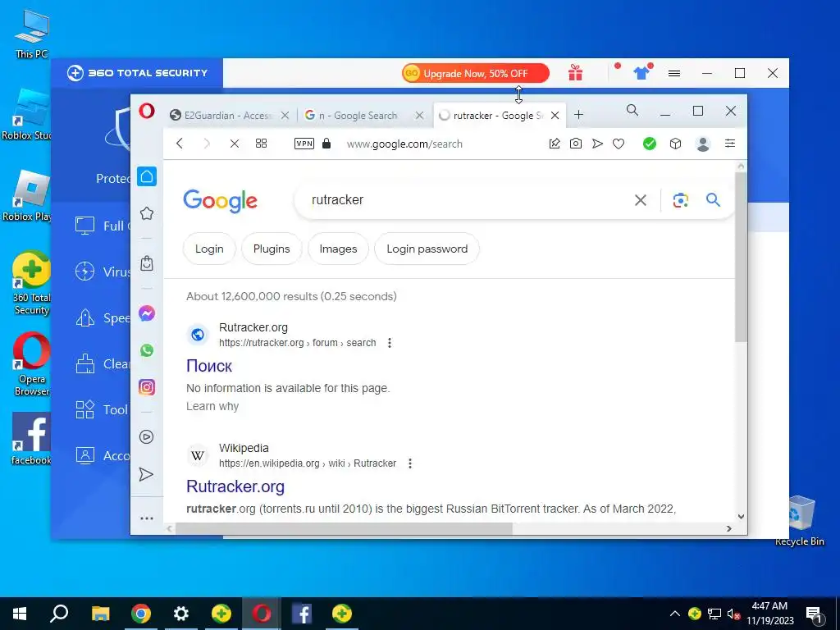This screenshot has height=630, width=840.
Task: Open the three-dot sidebar setup menu
Action: pos(147,518)
